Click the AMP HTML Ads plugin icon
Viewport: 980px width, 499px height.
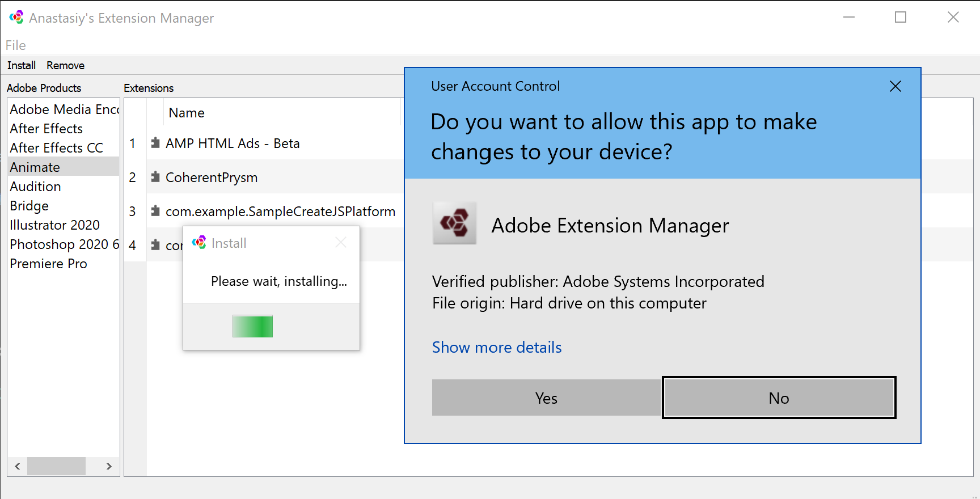pyautogui.click(x=155, y=143)
